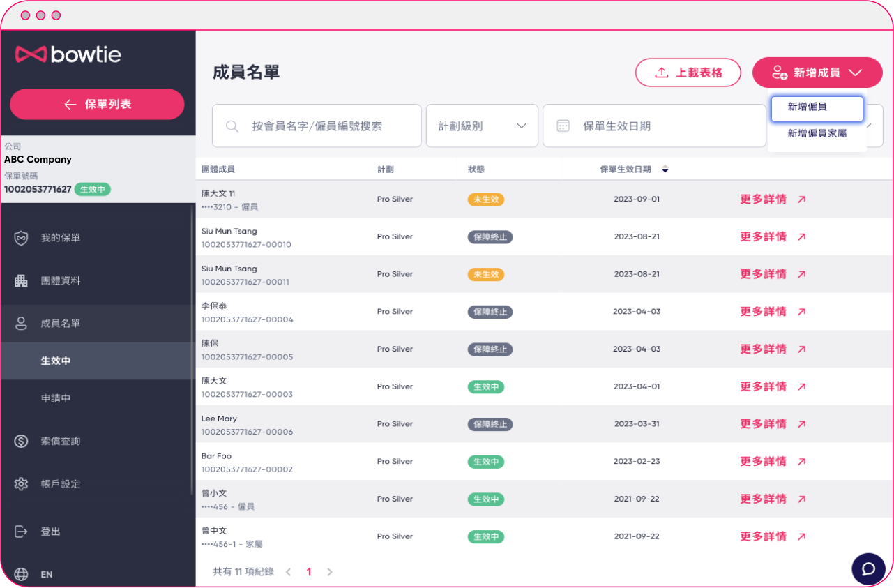This screenshot has width=894, height=588.
Task: Click the calendar icon in the date field
Action: [x=564, y=126]
